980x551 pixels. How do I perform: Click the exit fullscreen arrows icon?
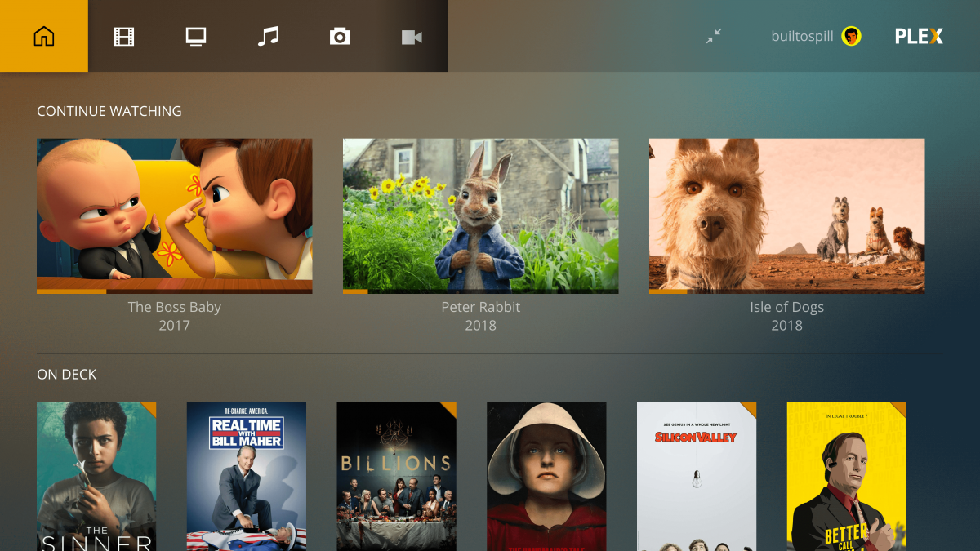click(x=714, y=36)
